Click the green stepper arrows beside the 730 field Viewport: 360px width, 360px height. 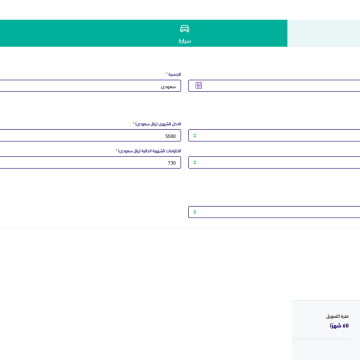click(195, 163)
